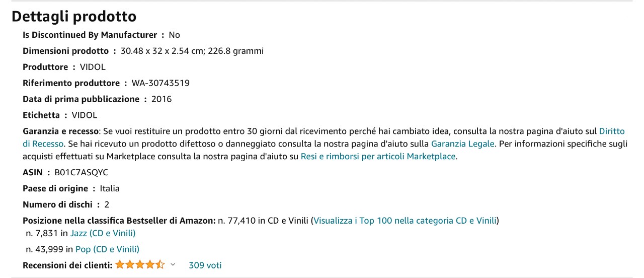Click the Riferimento produttore code WA-30743519

point(160,83)
